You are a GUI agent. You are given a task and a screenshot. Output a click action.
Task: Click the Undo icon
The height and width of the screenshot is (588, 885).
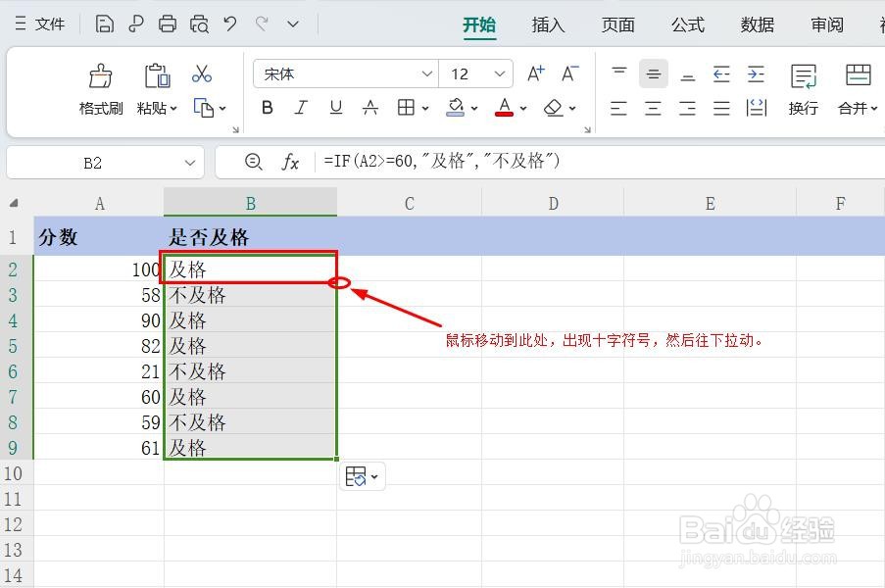(229, 23)
